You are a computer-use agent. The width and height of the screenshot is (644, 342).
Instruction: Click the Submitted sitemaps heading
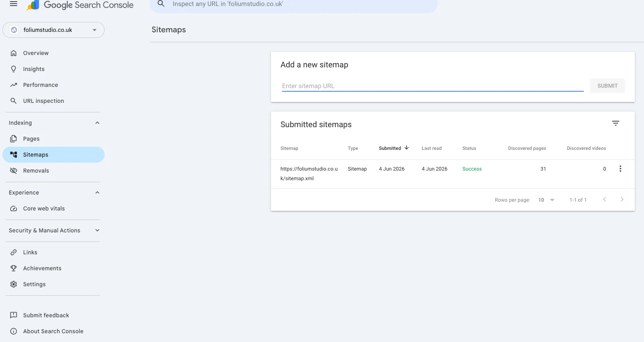pos(316,124)
